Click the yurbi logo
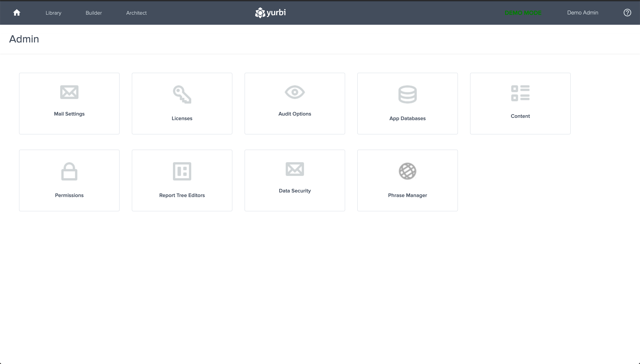 pos(270,13)
